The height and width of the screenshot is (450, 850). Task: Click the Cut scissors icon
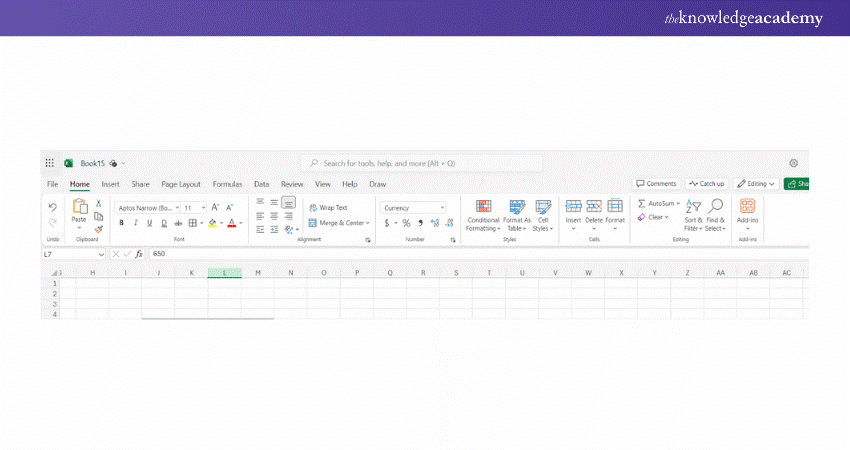click(99, 203)
